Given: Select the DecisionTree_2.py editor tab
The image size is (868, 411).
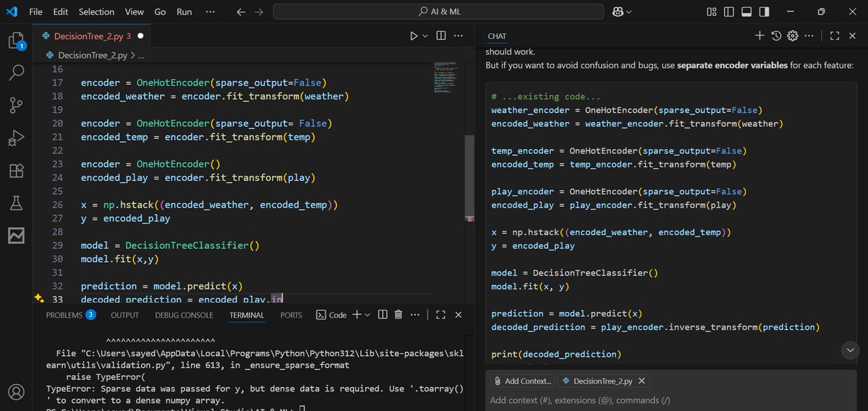Looking at the screenshot, I should 92,35.
